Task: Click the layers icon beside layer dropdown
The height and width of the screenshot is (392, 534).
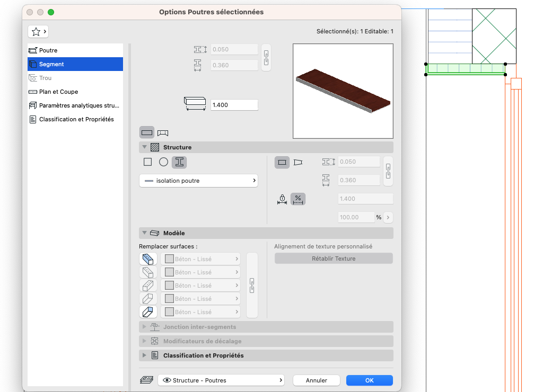Action: (x=147, y=380)
